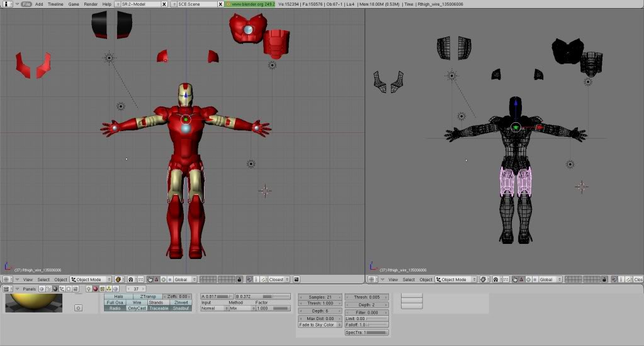
Task: Click the render preview icon in left viewport header
Action: pos(297,279)
